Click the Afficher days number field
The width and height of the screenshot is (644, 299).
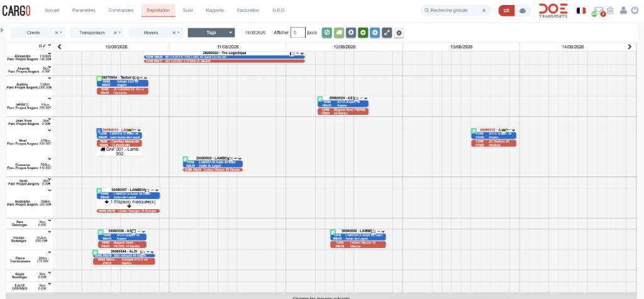(297, 33)
